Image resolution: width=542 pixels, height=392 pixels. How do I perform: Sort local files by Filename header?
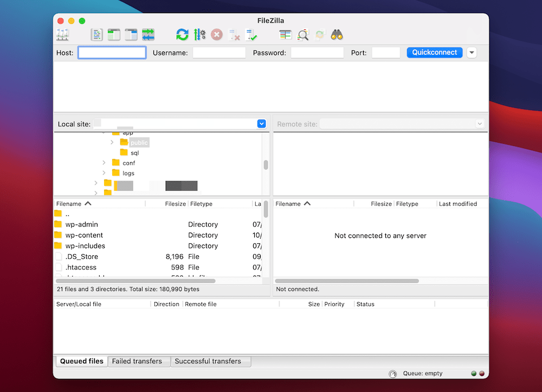point(100,204)
